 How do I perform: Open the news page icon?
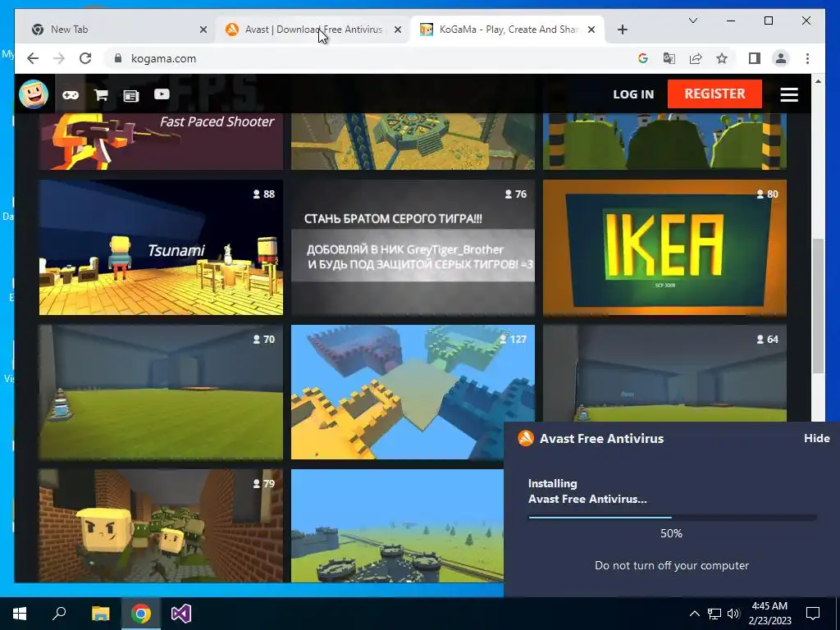(131, 95)
